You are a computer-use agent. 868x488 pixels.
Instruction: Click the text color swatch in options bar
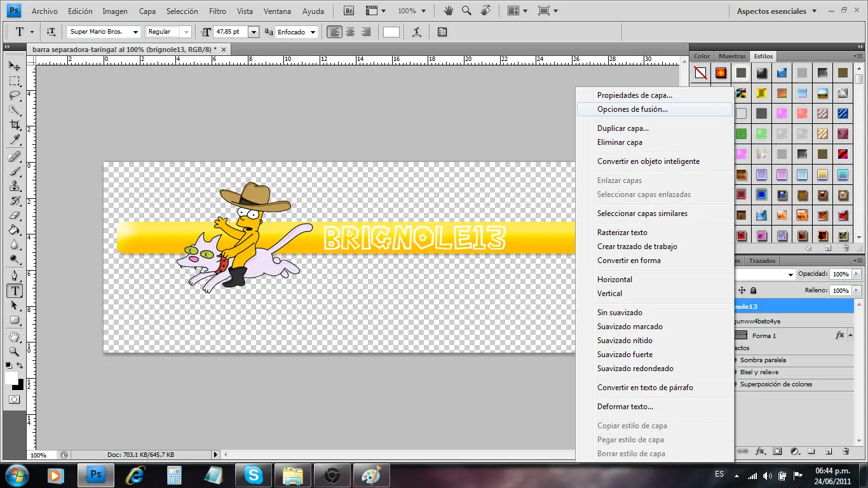pyautogui.click(x=391, y=32)
